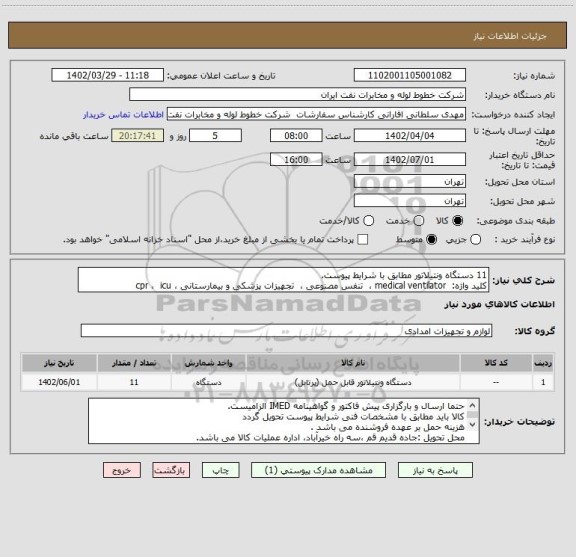Click the row number cell 1

[543, 382]
